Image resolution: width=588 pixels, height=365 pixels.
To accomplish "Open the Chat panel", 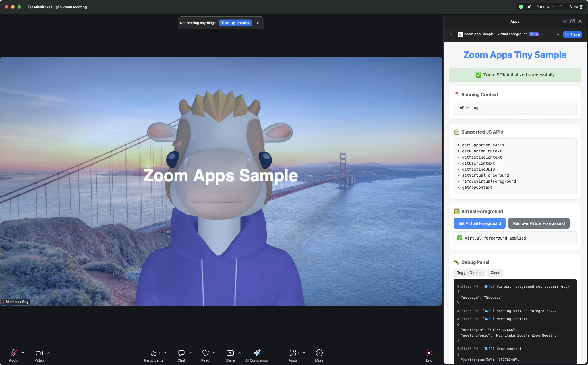I will click(x=181, y=356).
